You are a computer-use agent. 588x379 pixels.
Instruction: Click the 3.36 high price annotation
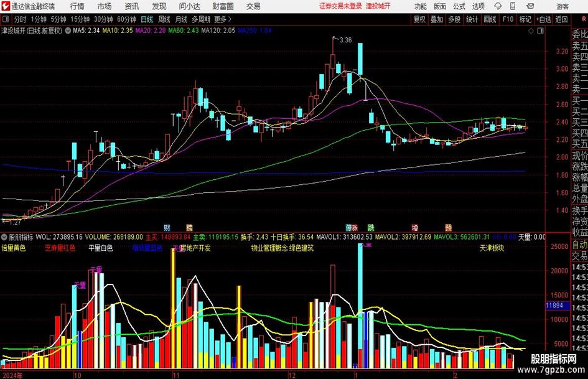pyautogui.click(x=345, y=40)
